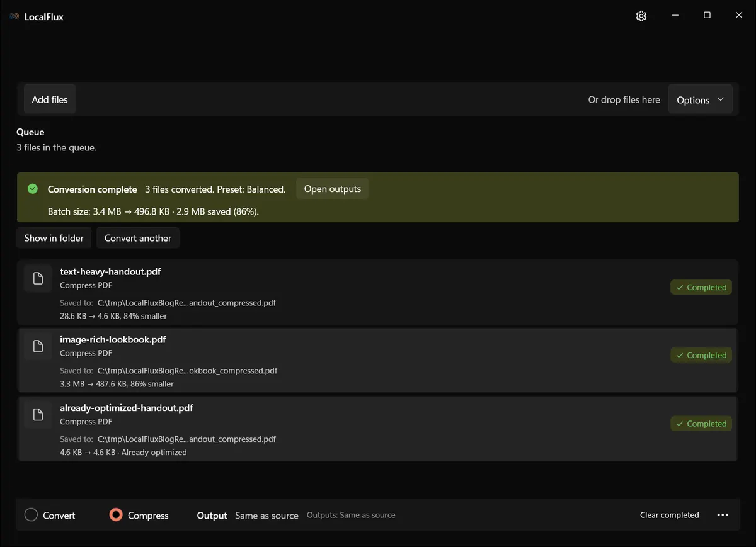Click Clear completed
The height and width of the screenshot is (547, 756).
(670, 515)
